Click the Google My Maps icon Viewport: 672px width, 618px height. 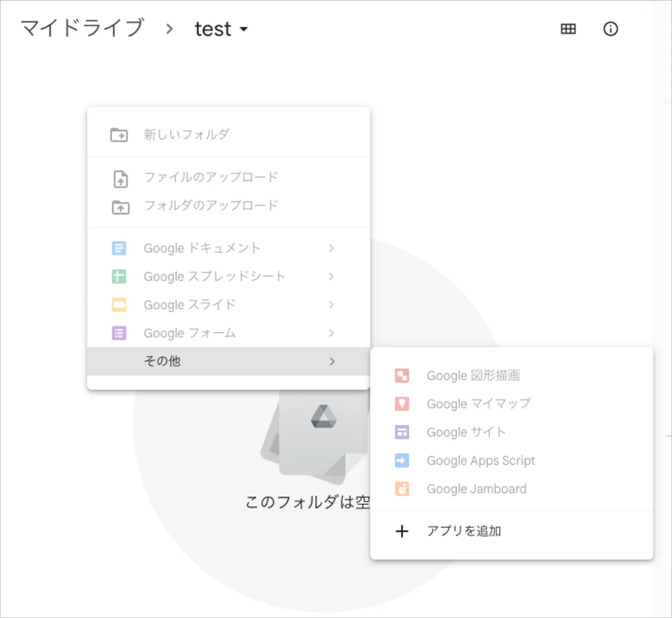(x=402, y=404)
